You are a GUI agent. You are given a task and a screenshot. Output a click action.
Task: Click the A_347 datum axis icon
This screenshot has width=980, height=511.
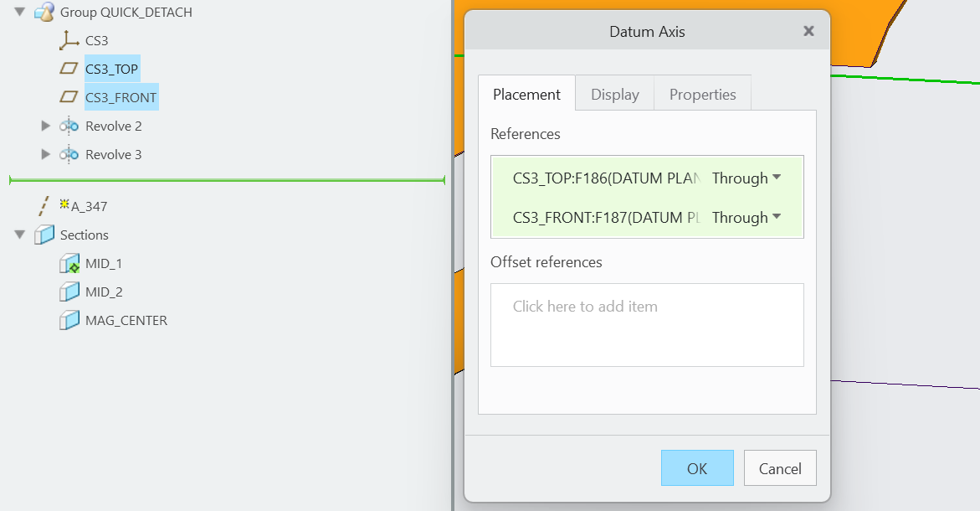[x=44, y=205]
